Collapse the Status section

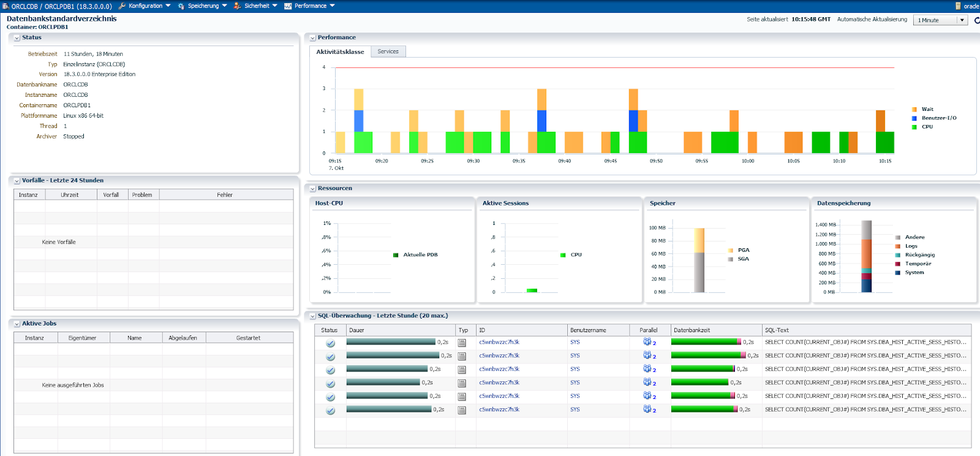pos(17,38)
